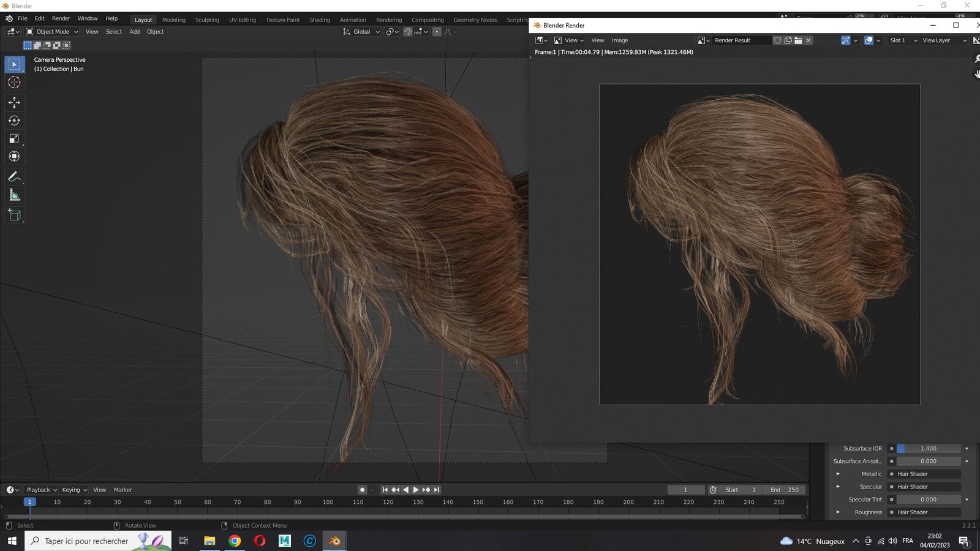Open the Render menu

pyautogui.click(x=61, y=18)
